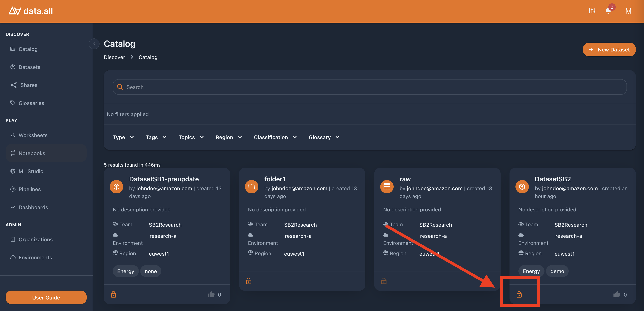Open the DatasetSB2 title link
Screen dimensions: 644x311
(x=553, y=179)
